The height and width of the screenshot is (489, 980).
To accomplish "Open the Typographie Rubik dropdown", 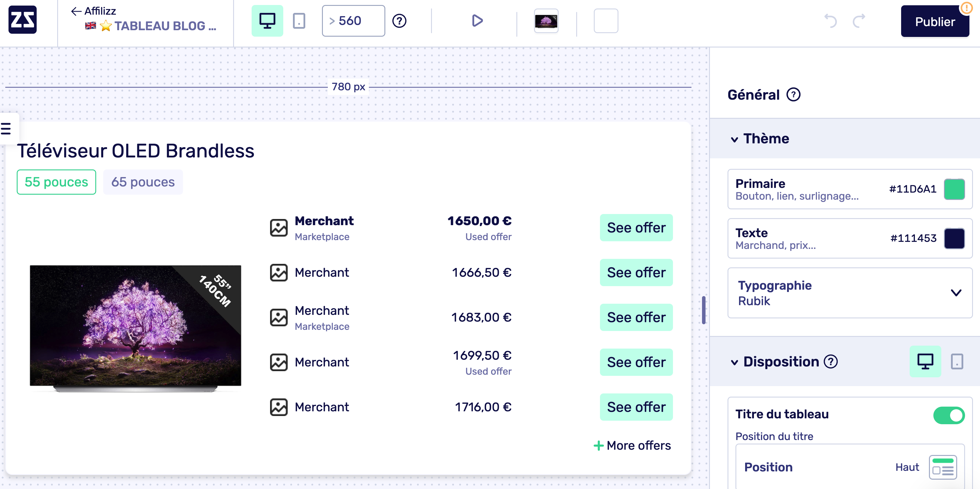I will coord(956,293).
